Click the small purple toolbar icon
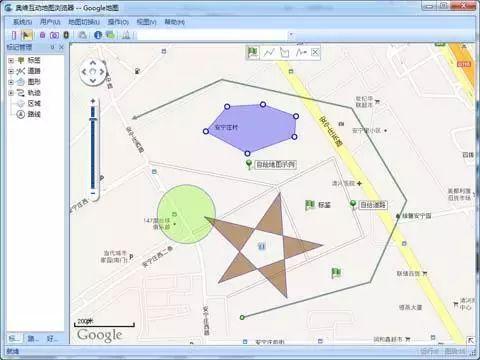The image size is (480, 360). click(42, 35)
